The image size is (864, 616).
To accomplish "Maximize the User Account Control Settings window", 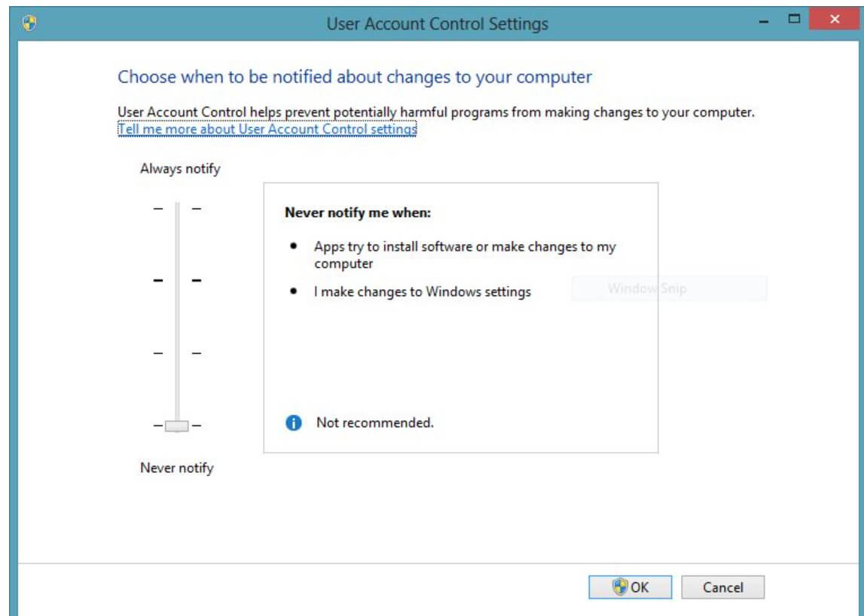I will (793, 18).
